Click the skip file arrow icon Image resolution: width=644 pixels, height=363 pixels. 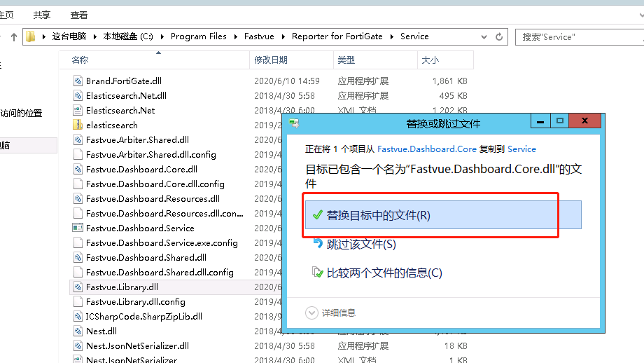[x=318, y=244]
